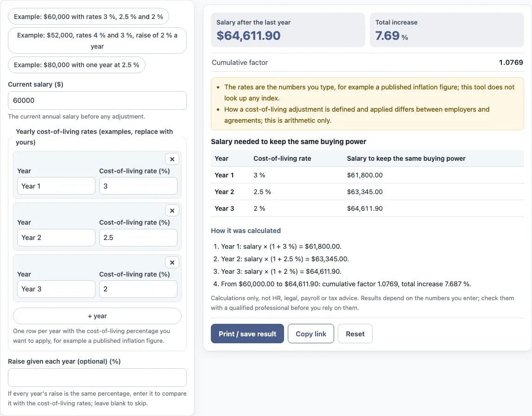This screenshot has width=532, height=416.
Task: Remove the Year 1 row with its X button
Action: pyautogui.click(x=172, y=159)
